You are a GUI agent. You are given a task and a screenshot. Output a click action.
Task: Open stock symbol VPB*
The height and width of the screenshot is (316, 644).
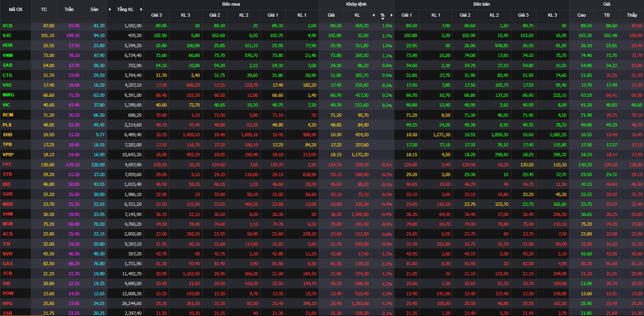pos(8,155)
